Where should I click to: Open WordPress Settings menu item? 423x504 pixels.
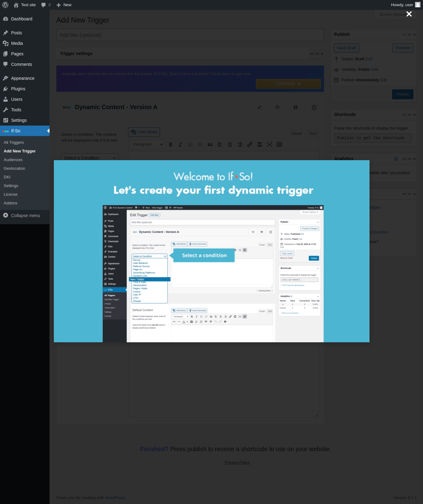pos(25,120)
